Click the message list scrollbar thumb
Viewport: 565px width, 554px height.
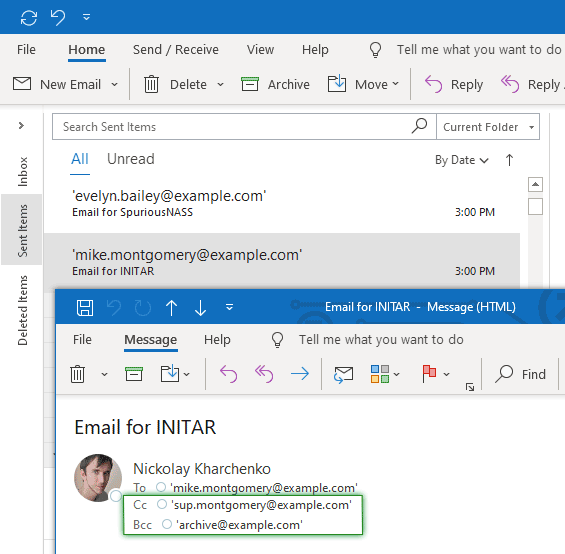pos(535,207)
